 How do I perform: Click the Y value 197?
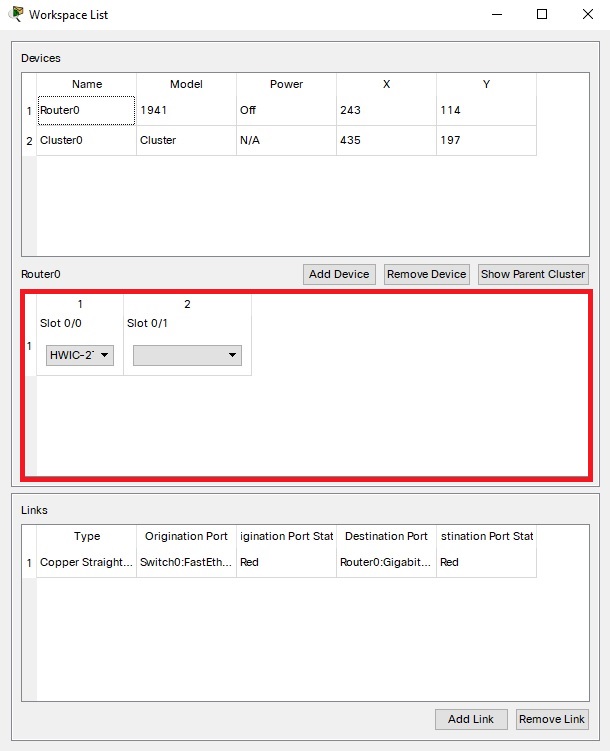(x=486, y=140)
